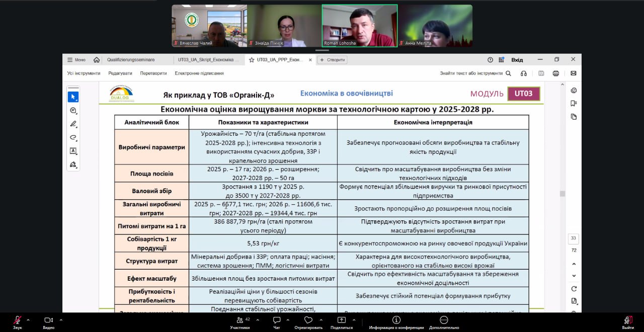644x332 pixels.
Task: Select the UT03_UA_PPP_Екон tab
Action: [280, 60]
